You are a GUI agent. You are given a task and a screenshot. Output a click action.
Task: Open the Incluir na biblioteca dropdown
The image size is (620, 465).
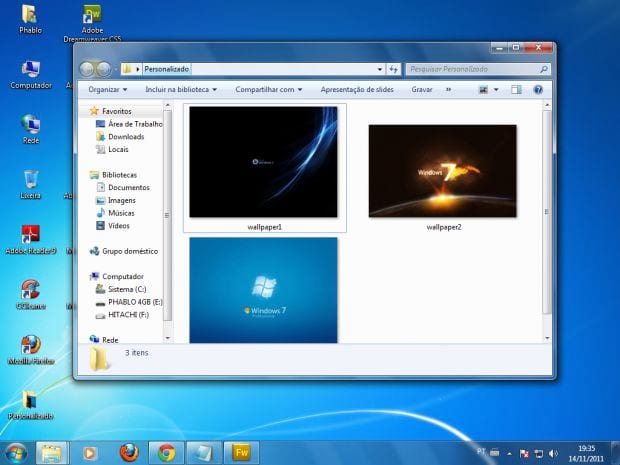[x=181, y=89]
